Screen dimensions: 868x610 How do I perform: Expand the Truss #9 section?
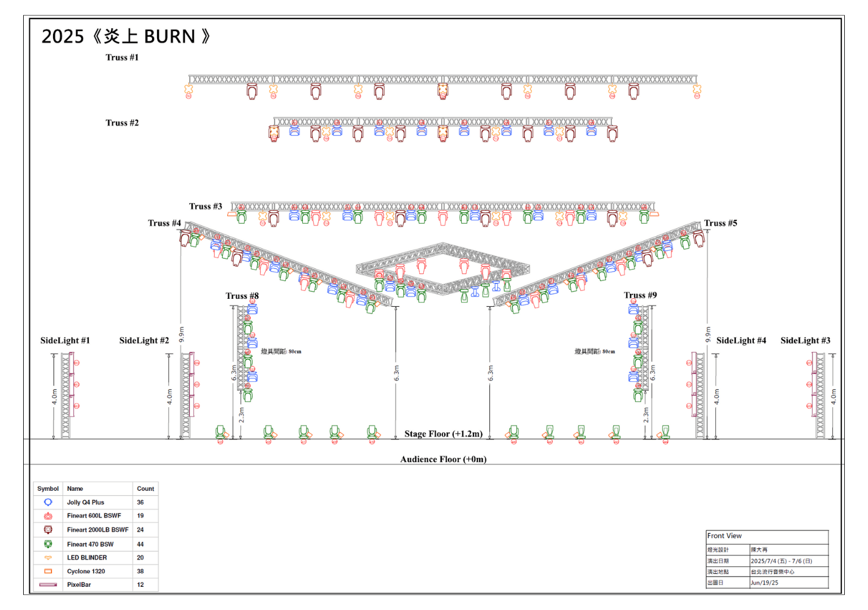tap(639, 295)
